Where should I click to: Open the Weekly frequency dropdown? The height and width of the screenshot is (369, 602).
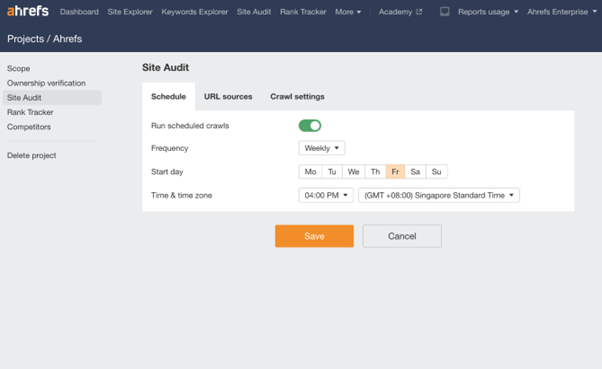click(322, 148)
